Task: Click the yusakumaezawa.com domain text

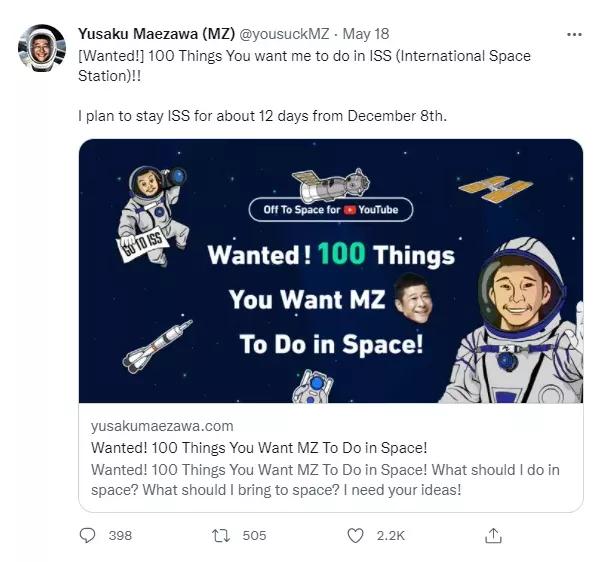Action: click(x=162, y=426)
